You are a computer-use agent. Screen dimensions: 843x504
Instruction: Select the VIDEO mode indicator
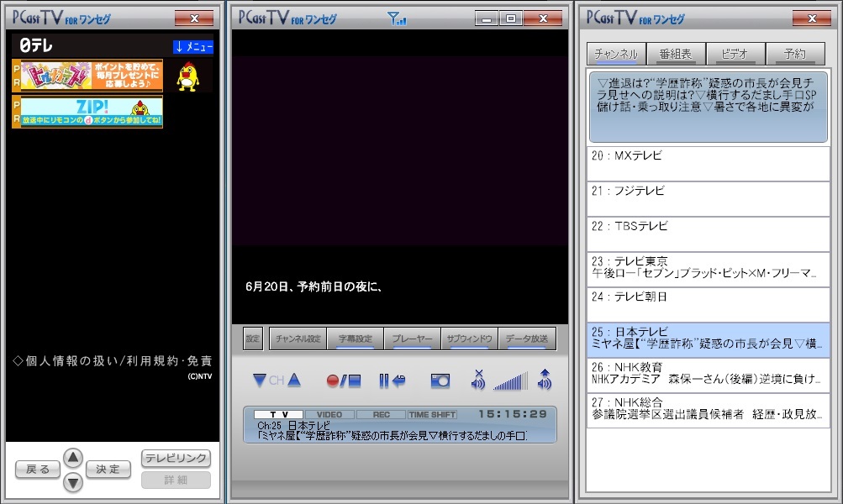tap(329, 414)
